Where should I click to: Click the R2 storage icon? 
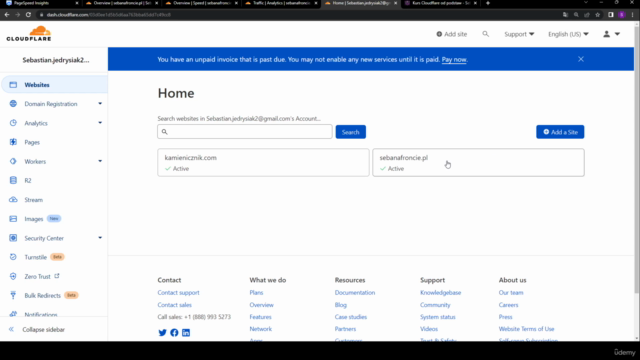pos(13,180)
